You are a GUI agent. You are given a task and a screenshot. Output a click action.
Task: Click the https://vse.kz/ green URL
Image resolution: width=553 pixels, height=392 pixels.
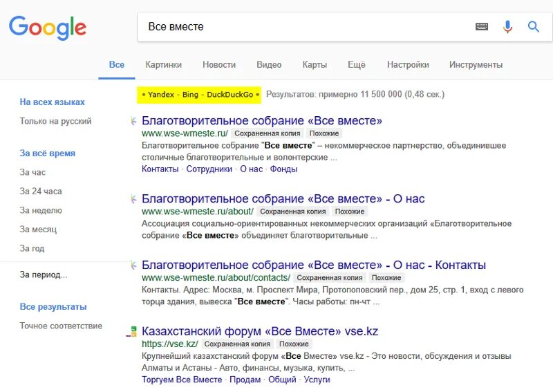[169, 344]
